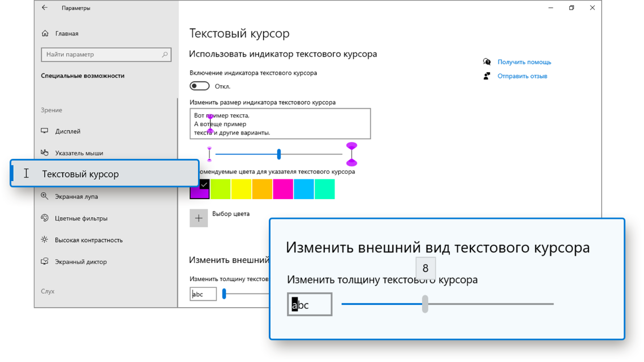Viewport: 644px width, 362px height.
Task: Open Дисплей settings page
Action: (x=68, y=131)
